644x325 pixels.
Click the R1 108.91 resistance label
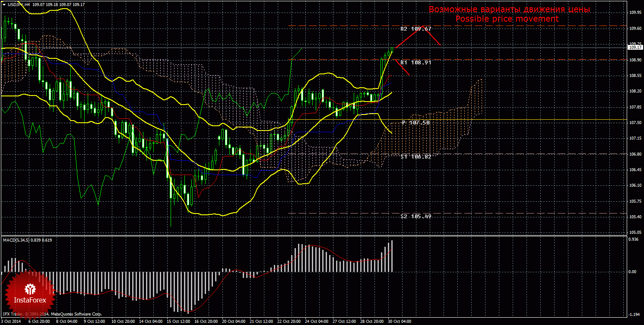(x=416, y=63)
